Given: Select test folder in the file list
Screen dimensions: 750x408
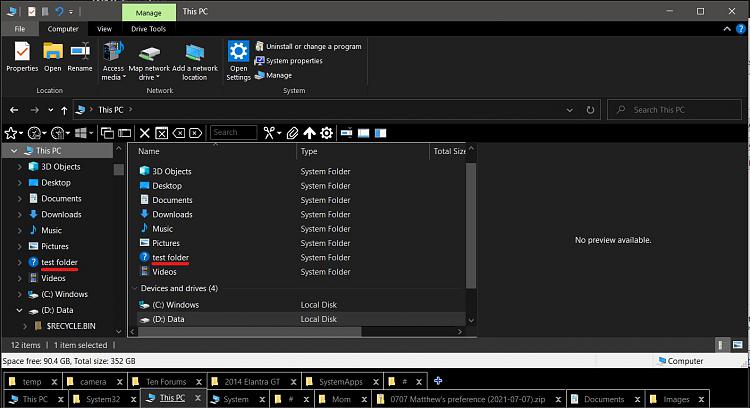Looking at the screenshot, I should 170,257.
